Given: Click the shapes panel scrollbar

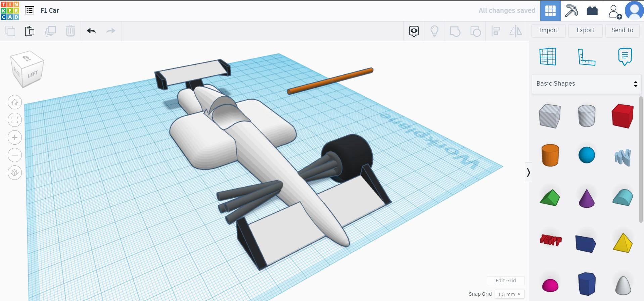Looking at the screenshot, I should point(641,159).
